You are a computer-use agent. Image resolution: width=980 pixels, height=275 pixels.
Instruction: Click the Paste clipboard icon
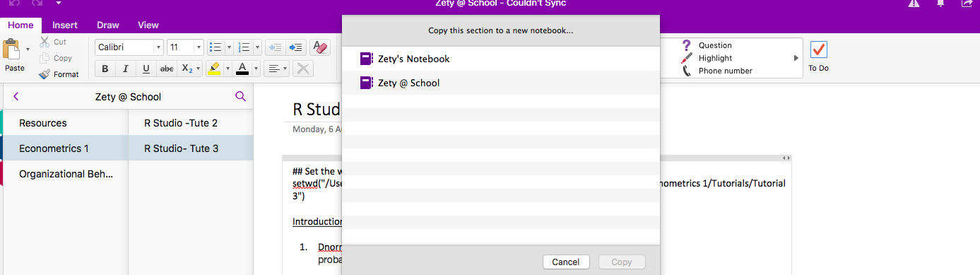point(12,49)
